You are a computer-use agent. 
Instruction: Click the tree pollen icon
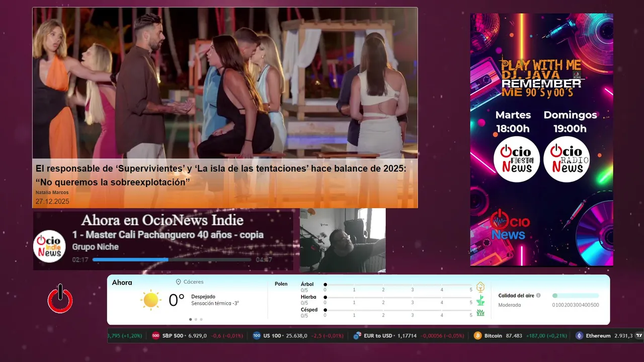(x=480, y=287)
